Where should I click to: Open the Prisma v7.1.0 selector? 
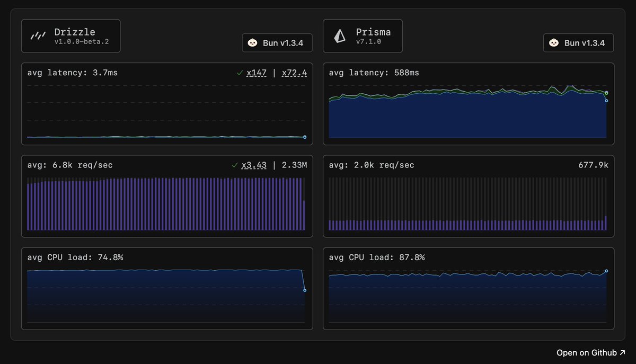(363, 36)
